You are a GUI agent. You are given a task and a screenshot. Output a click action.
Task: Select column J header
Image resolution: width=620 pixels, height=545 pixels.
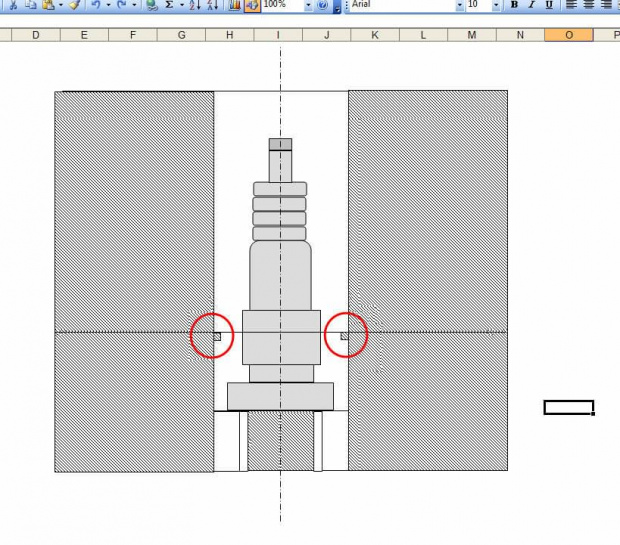click(327, 35)
